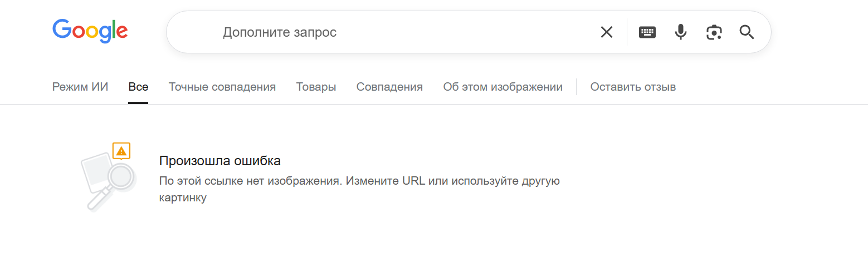Select the 'Все' tab
Screen dimensions: 868x267
click(138, 87)
